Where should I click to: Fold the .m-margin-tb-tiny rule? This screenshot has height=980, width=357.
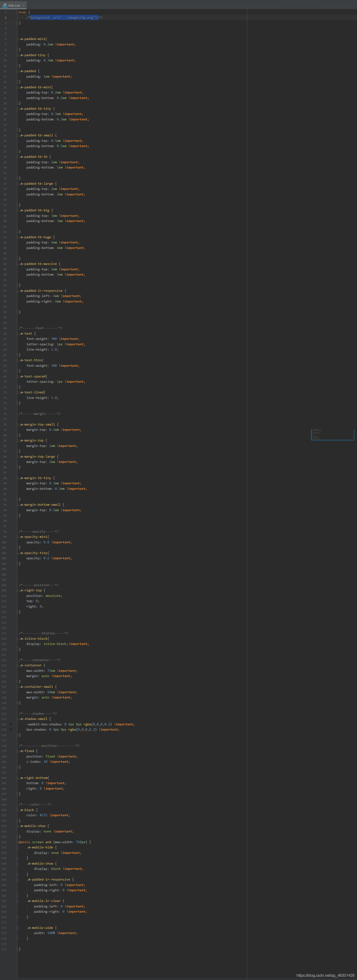tap(17, 478)
